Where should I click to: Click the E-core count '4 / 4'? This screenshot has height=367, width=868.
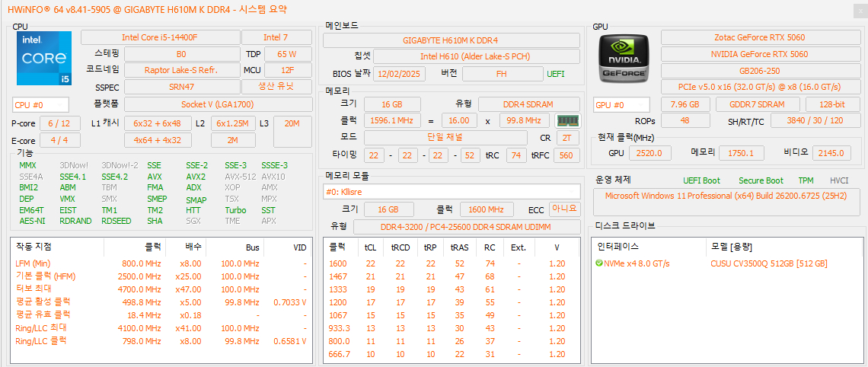point(59,140)
